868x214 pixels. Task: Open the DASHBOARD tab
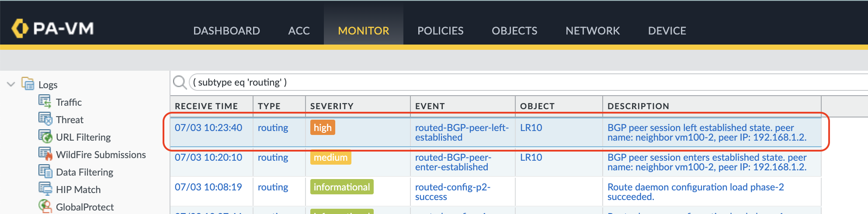226,31
